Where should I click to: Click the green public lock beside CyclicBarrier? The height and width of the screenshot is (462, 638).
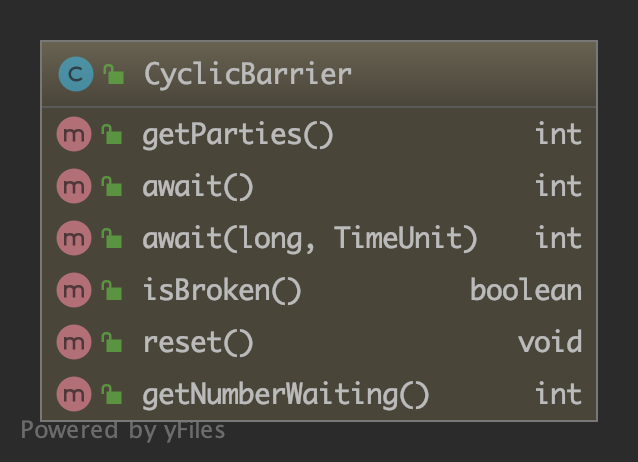tap(114, 75)
